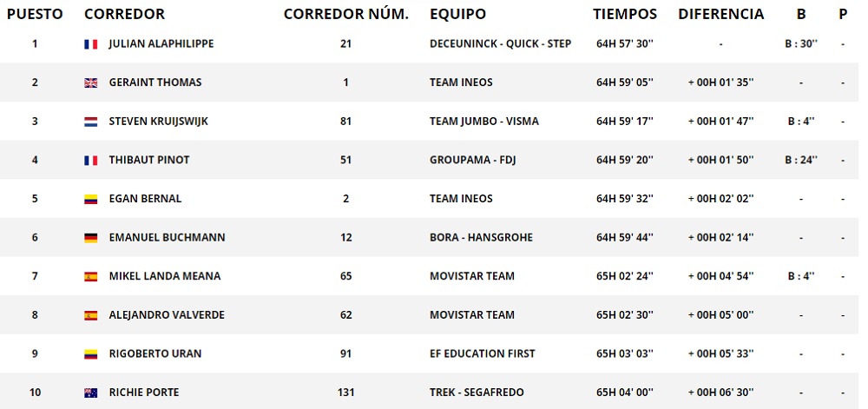The height and width of the screenshot is (409, 868).
Task: Open Egan Bernal rider name
Action: 145,199
